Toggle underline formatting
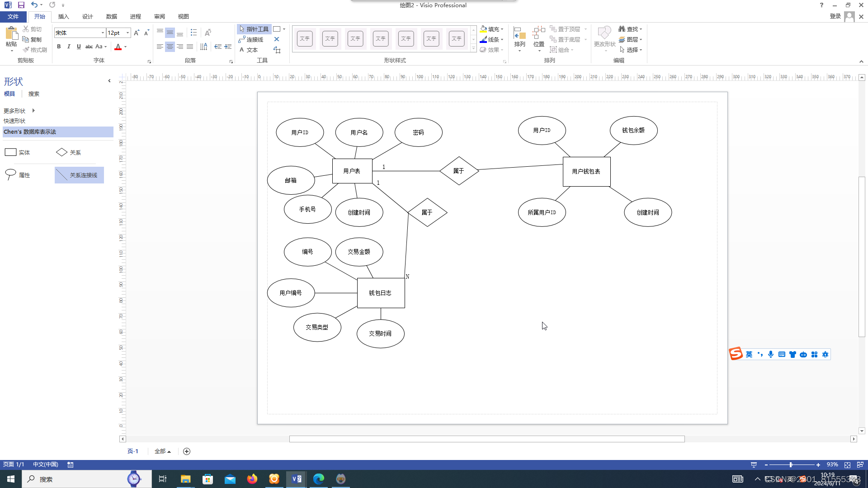 79,47
